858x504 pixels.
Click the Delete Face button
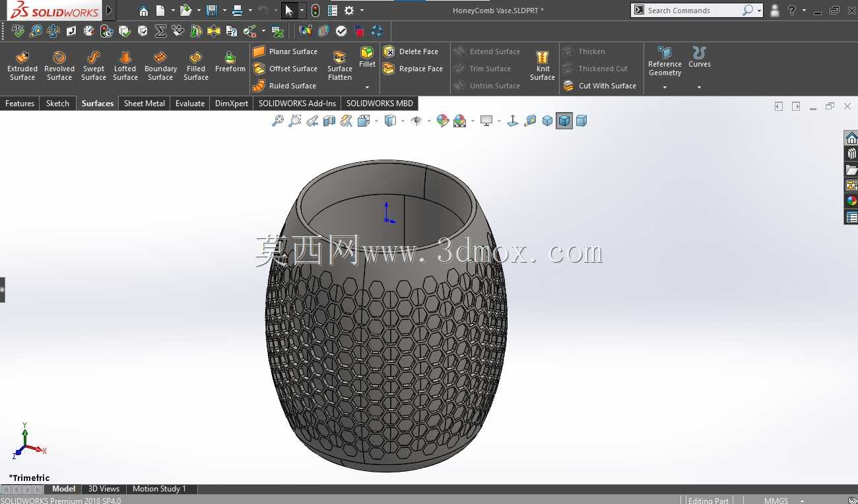[411, 51]
